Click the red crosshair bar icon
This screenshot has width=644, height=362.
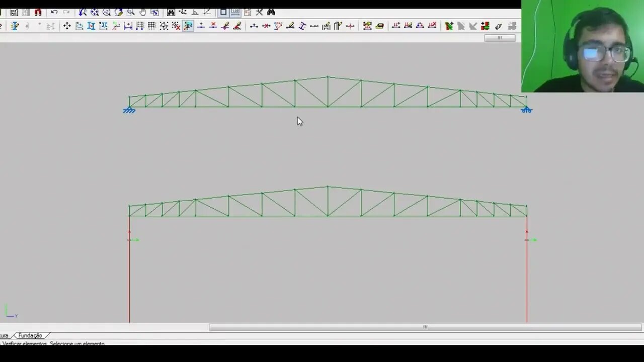coord(351,26)
